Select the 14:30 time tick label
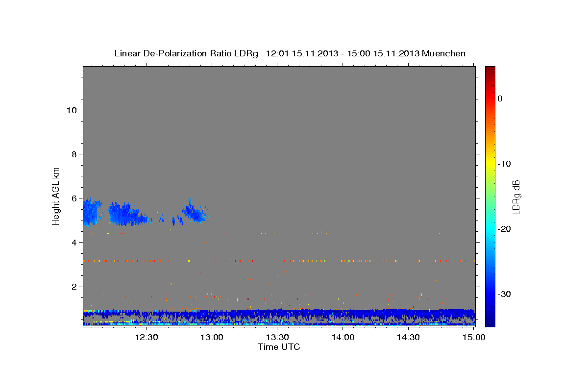 (408, 337)
